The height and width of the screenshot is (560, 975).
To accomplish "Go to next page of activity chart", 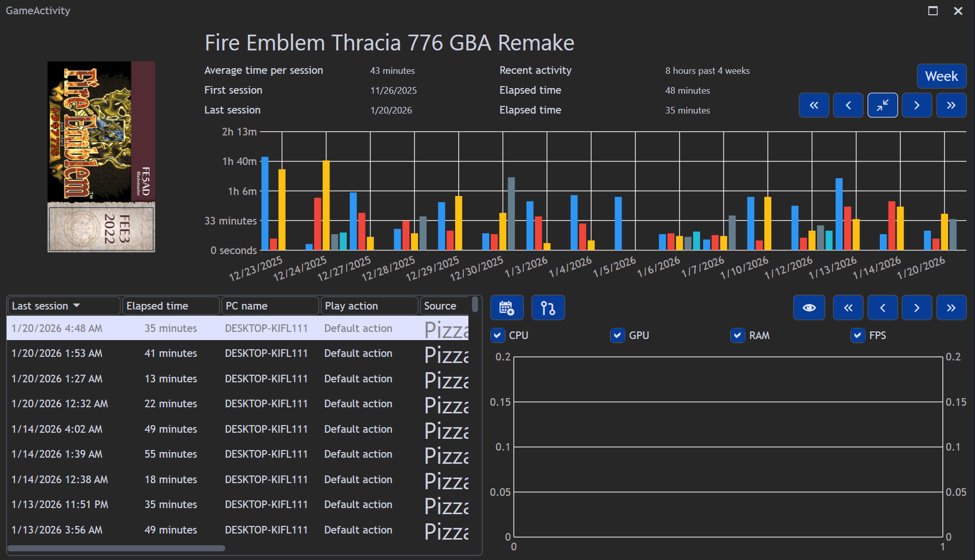I will (x=916, y=105).
